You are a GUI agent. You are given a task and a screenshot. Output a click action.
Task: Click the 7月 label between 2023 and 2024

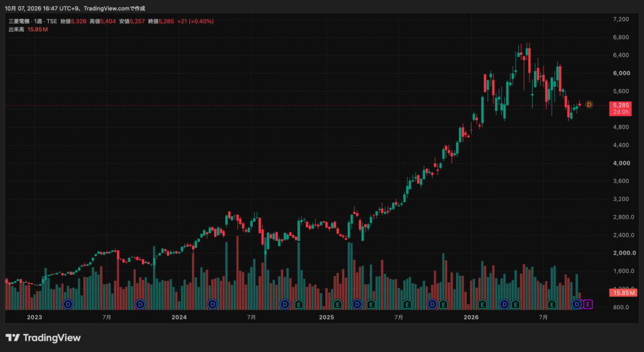click(107, 317)
